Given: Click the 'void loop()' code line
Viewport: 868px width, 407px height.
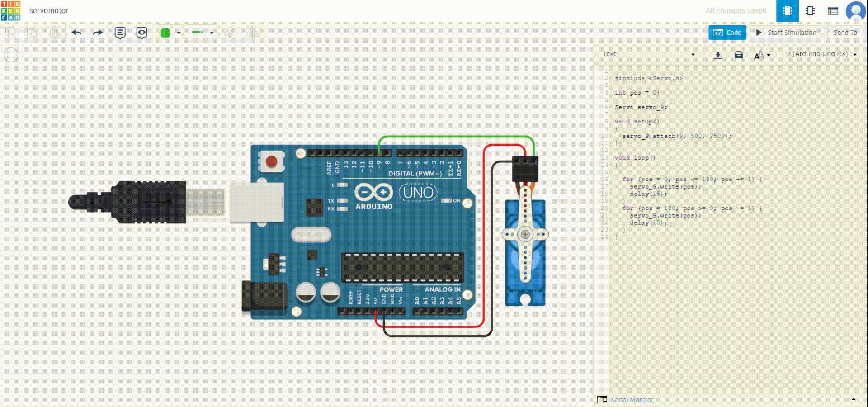Looking at the screenshot, I should tap(635, 158).
